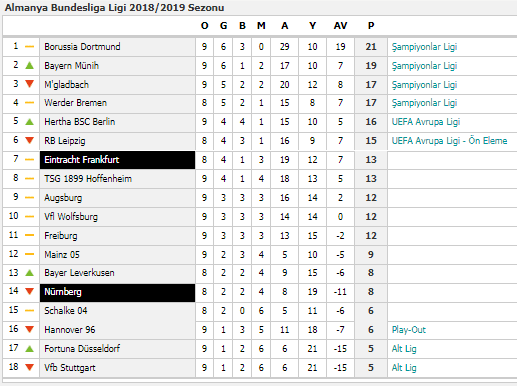Image resolution: width=517 pixels, height=386 pixels.
Task: Click red down arrow next to RB Leipzig
Action: click(x=30, y=140)
